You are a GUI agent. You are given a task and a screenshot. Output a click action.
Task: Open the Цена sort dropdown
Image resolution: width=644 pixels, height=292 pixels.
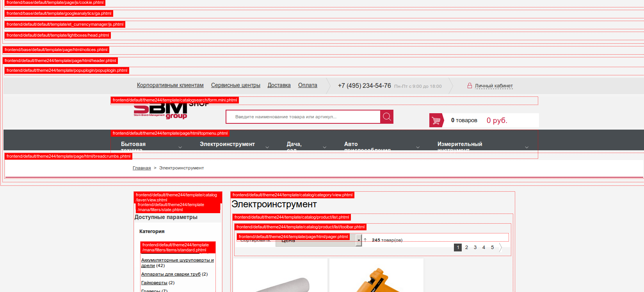(318, 240)
